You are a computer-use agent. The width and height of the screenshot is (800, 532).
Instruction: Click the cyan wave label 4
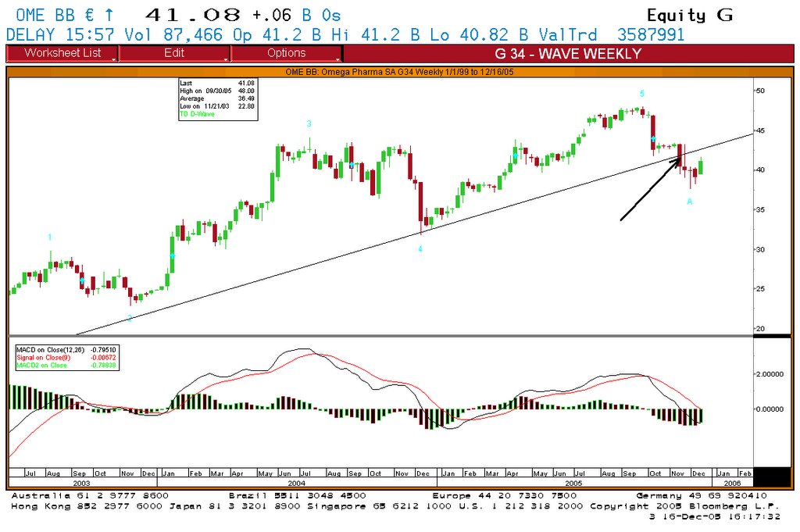[x=420, y=249]
